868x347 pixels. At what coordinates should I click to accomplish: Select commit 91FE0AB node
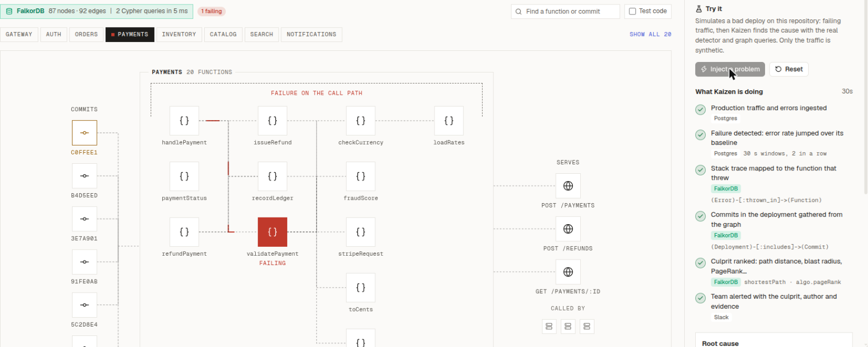(x=85, y=262)
